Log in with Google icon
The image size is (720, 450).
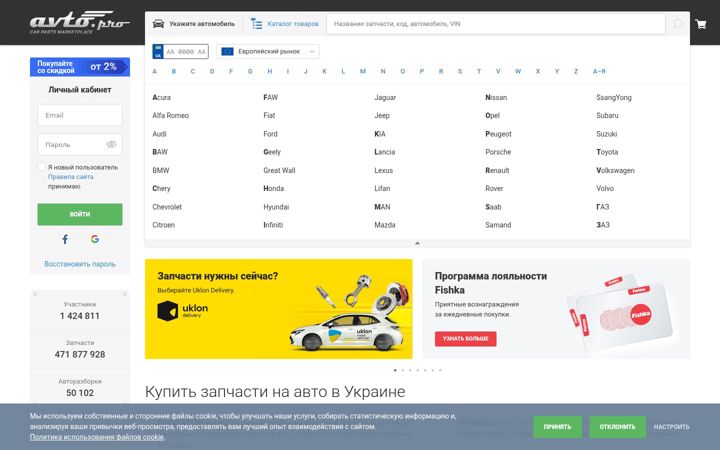(x=95, y=239)
